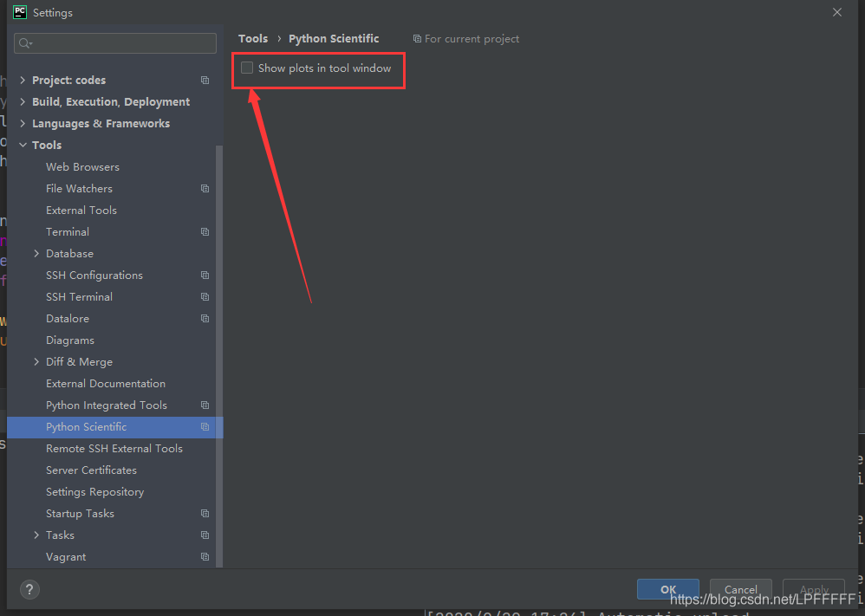Open SSH Configurations page
This screenshot has width=865, height=616.
point(94,276)
